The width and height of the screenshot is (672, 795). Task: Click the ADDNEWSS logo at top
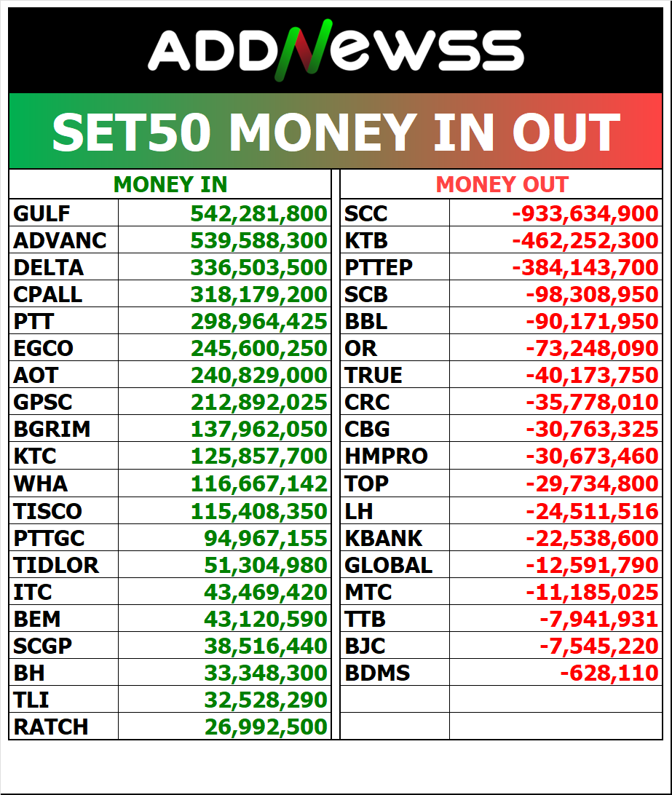pos(336,52)
